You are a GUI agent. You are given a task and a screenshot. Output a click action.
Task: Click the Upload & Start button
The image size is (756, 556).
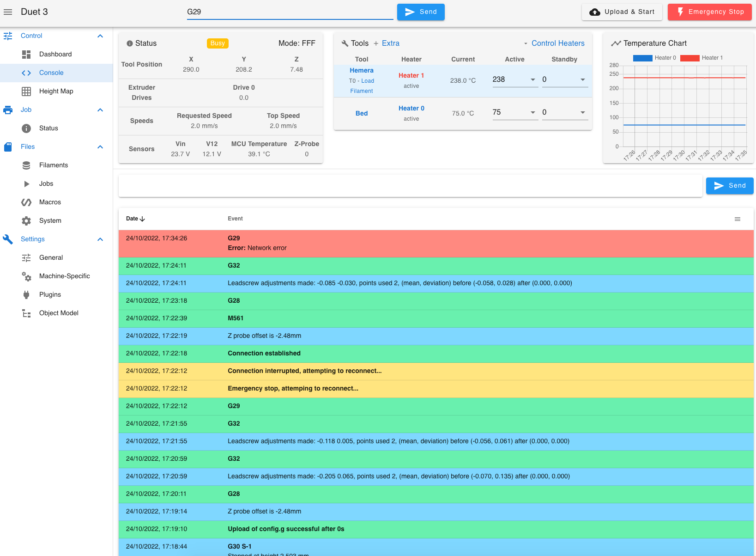(x=622, y=12)
